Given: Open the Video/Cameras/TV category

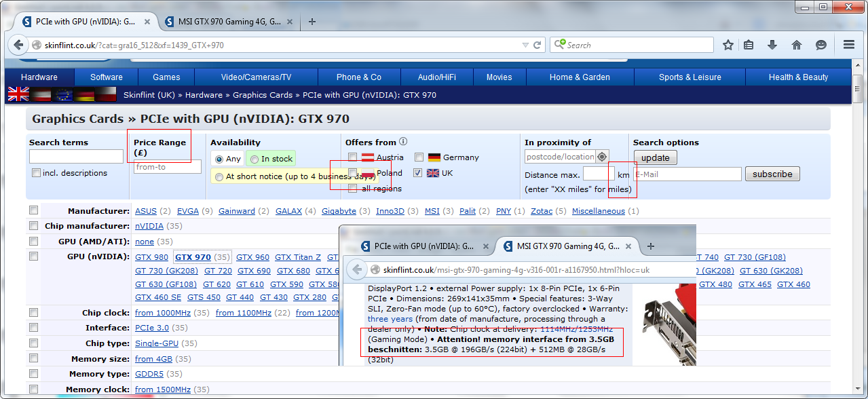Looking at the screenshot, I should click(257, 77).
